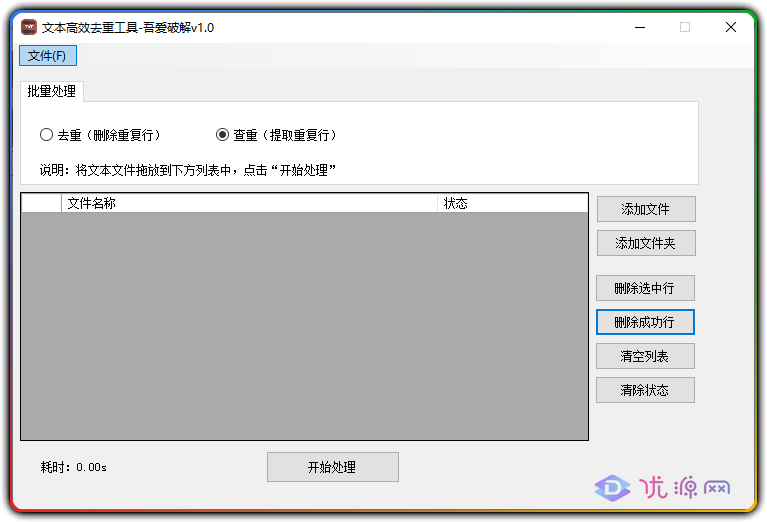Click the empty gray file list area

point(304,326)
